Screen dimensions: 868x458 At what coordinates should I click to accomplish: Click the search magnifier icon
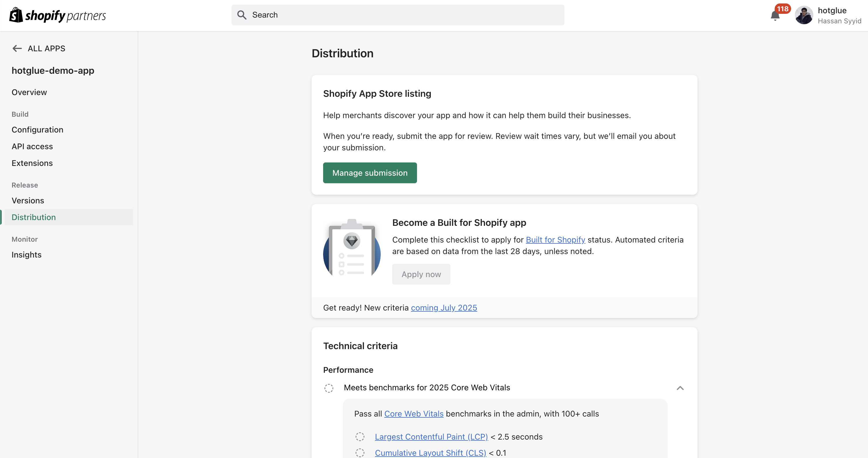[242, 15]
